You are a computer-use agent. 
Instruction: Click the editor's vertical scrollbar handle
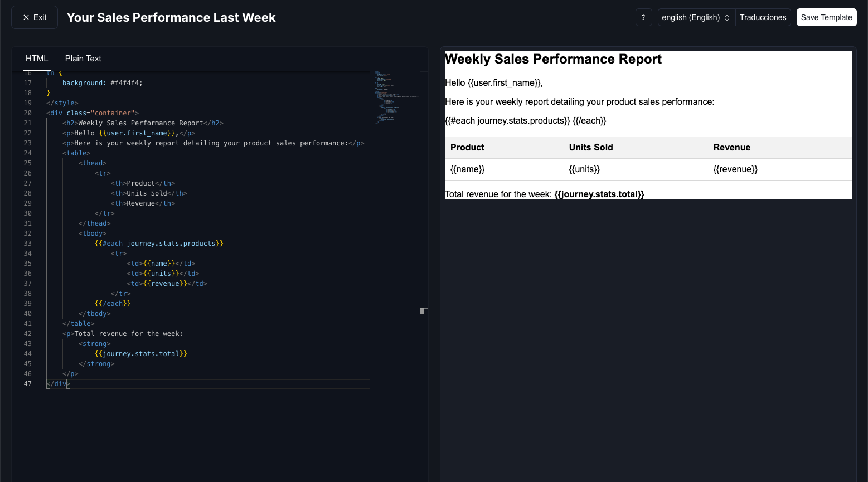click(424, 310)
